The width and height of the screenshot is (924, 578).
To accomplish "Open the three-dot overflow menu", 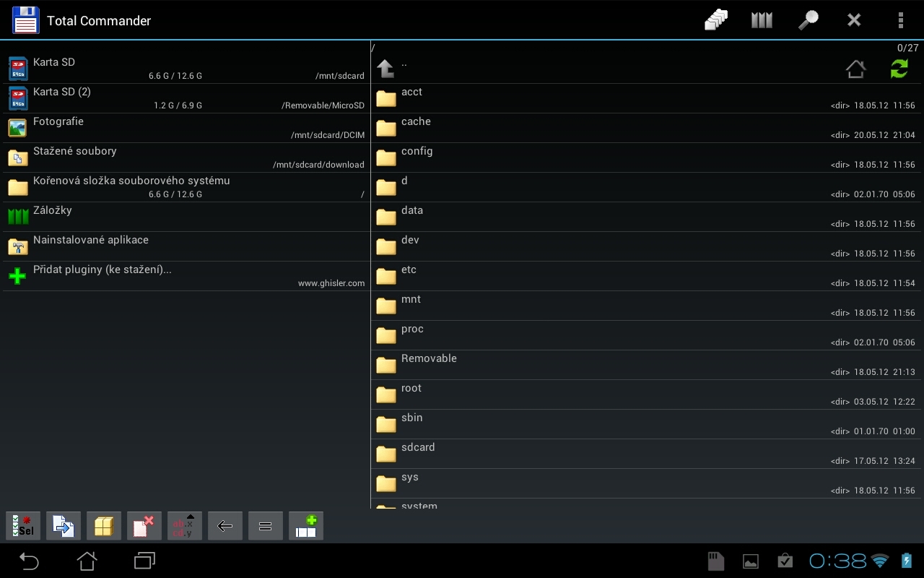I will 900,20.
